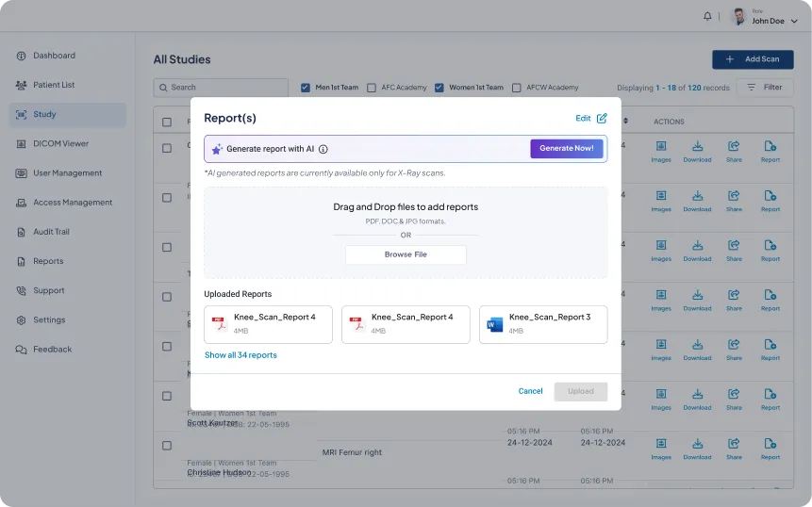Click the Search field in All Studies
The image size is (812, 507).
221,88
